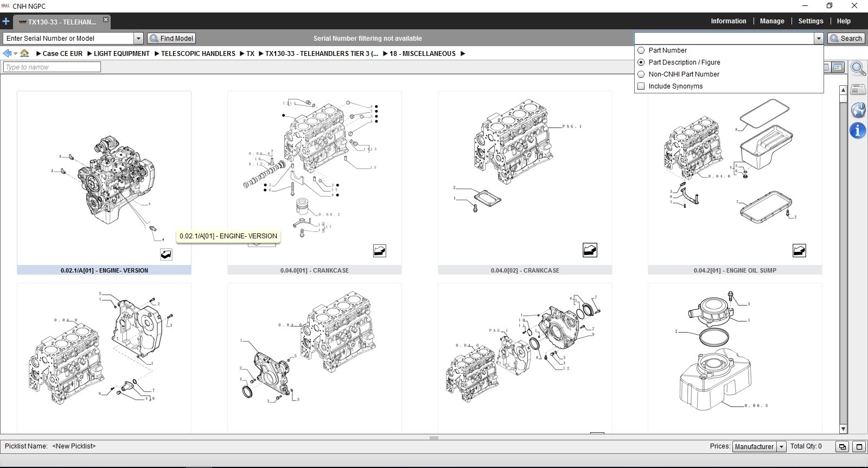
Task: Open the 0.04.0[02] CRANKCASE thumbnail
Action: 525,178
